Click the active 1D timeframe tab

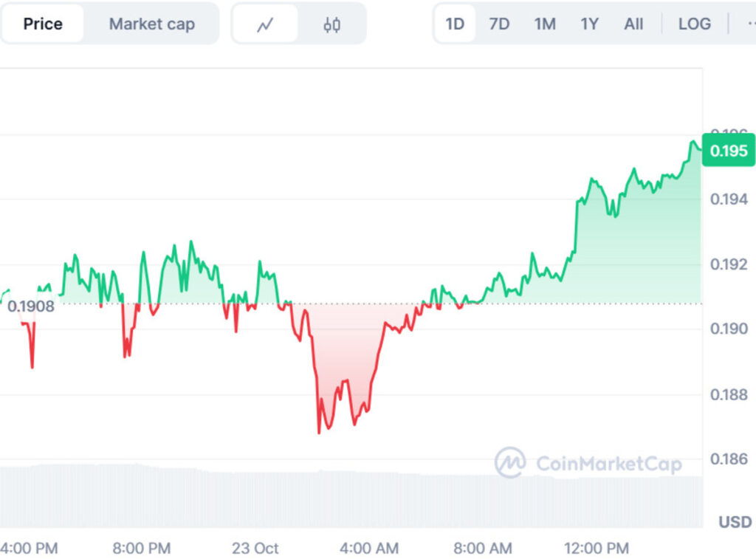tap(455, 23)
